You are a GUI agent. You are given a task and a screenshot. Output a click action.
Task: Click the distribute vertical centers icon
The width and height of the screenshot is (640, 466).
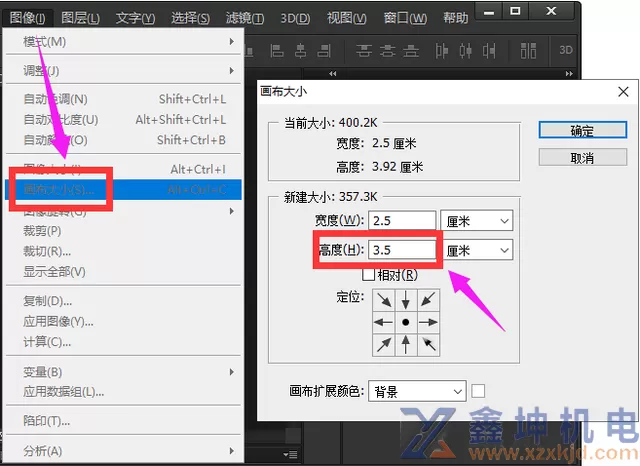point(387,51)
